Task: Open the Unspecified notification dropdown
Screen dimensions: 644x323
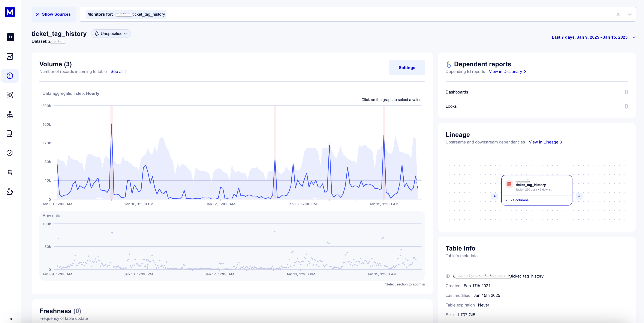Action: pos(111,33)
